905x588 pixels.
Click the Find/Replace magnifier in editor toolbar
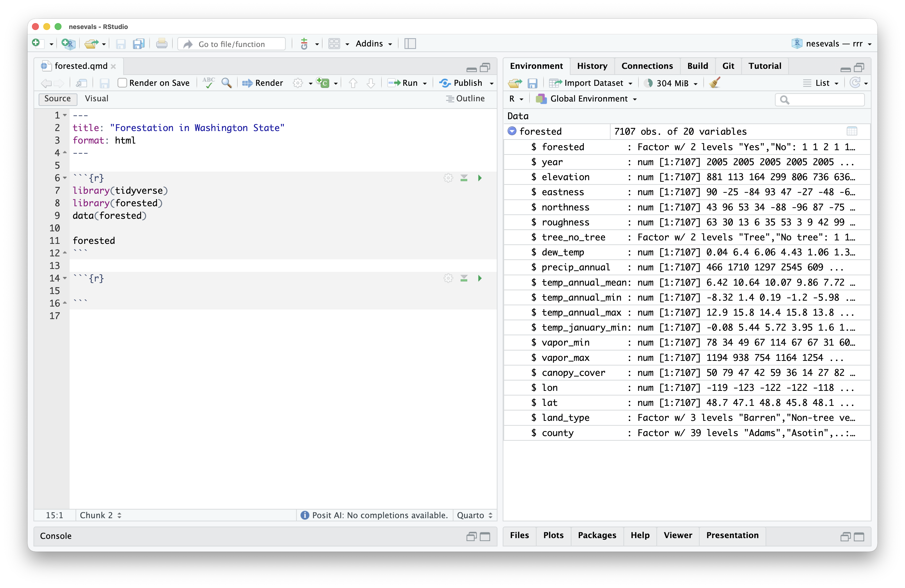pyautogui.click(x=227, y=83)
